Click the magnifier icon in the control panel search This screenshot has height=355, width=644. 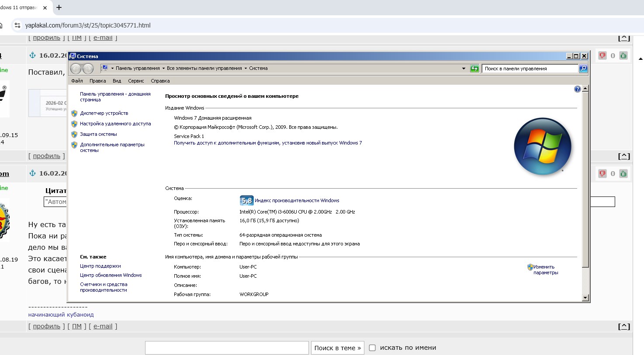583,69
